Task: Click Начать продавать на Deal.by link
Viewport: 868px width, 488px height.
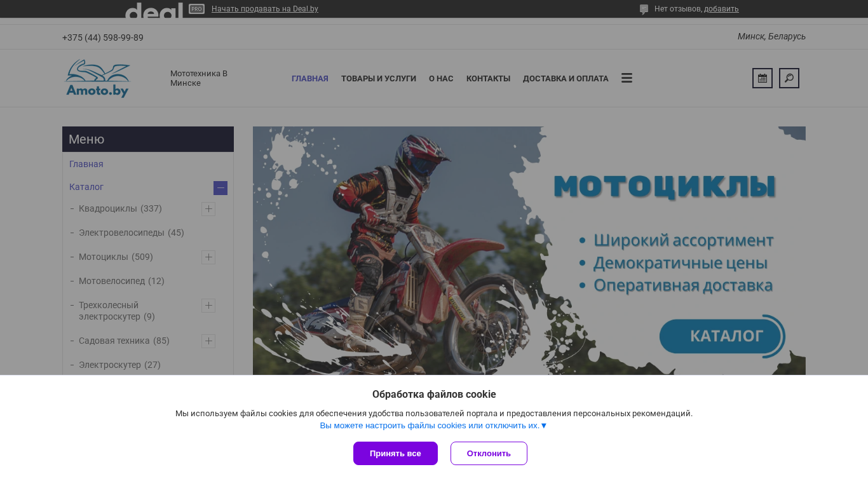Action: (265, 9)
